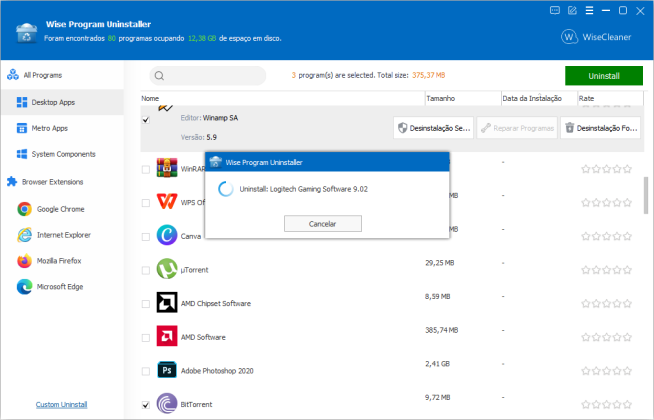This screenshot has height=420, width=654.
Task: Click the Google Chrome icon in sidebar
Action: tap(25, 209)
